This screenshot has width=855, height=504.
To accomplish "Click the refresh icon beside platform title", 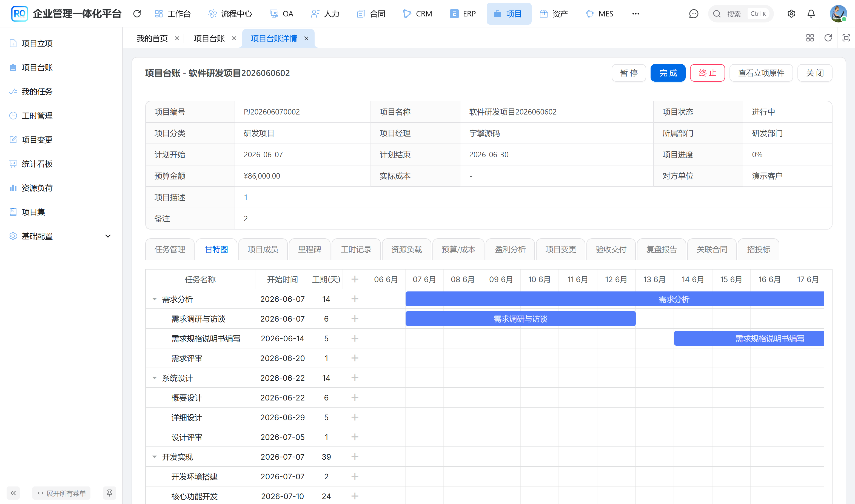I will coord(137,14).
